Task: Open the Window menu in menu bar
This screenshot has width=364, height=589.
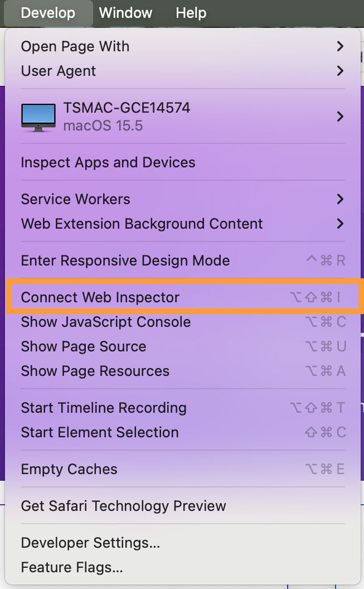Action: (x=125, y=13)
